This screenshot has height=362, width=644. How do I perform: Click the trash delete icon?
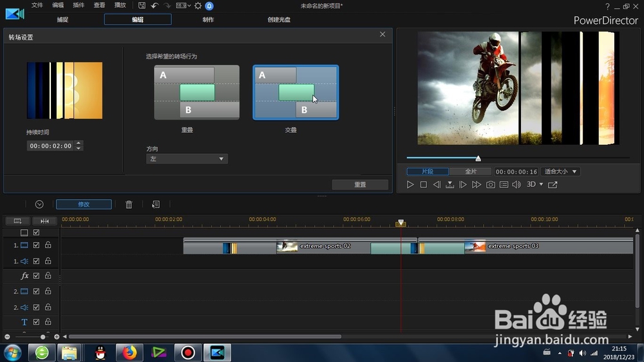coord(129,204)
